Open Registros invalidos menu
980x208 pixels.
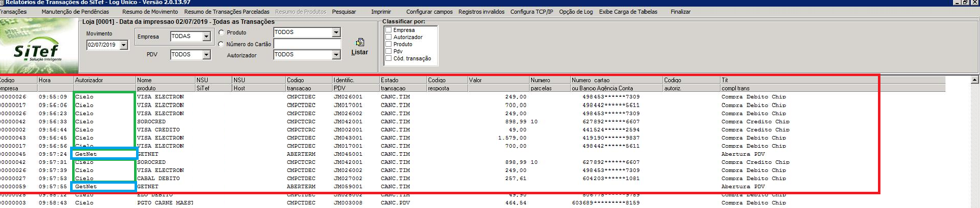point(481,12)
